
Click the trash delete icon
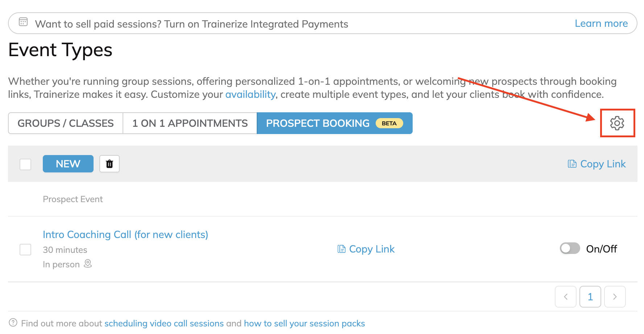(x=110, y=164)
